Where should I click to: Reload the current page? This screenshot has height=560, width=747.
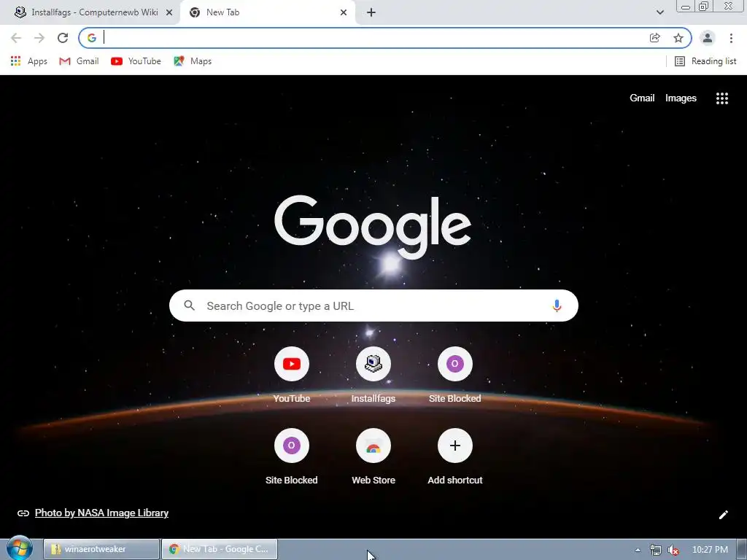coord(63,38)
